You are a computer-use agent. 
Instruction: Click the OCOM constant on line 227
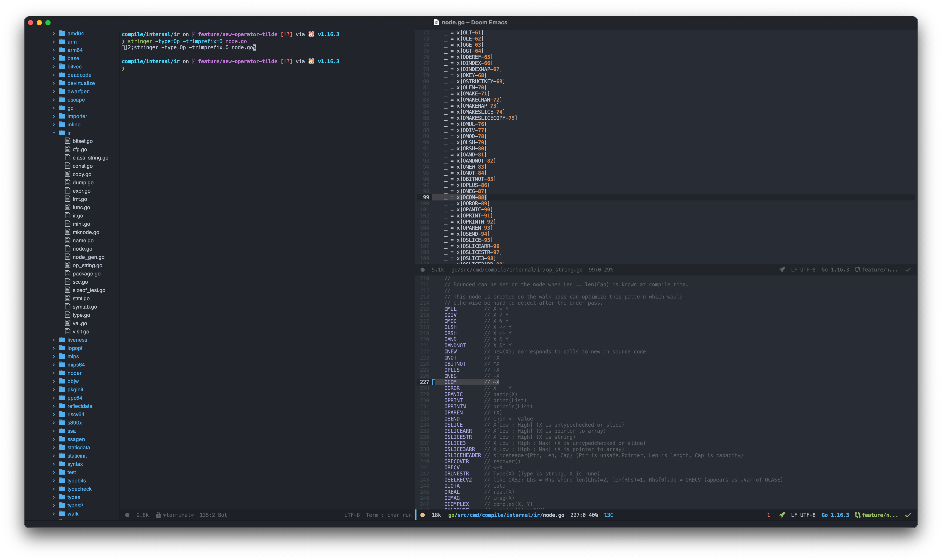(x=451, y=382)
